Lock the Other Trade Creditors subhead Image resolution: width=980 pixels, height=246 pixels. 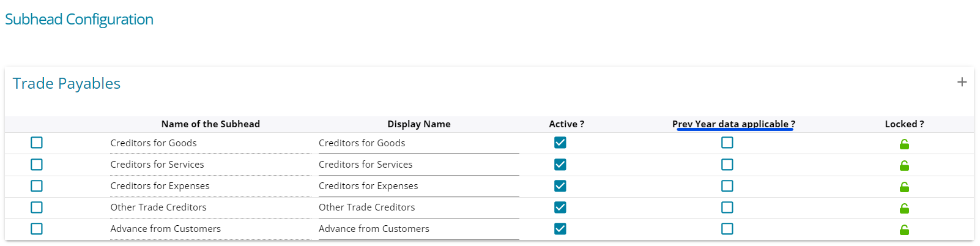click(904, 208)
